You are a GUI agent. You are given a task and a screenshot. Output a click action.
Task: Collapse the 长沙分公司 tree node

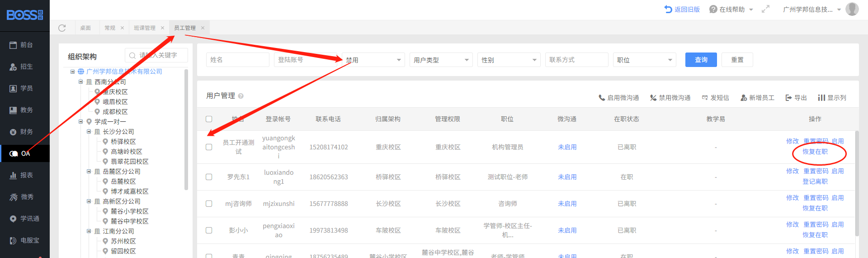(89, 132)
